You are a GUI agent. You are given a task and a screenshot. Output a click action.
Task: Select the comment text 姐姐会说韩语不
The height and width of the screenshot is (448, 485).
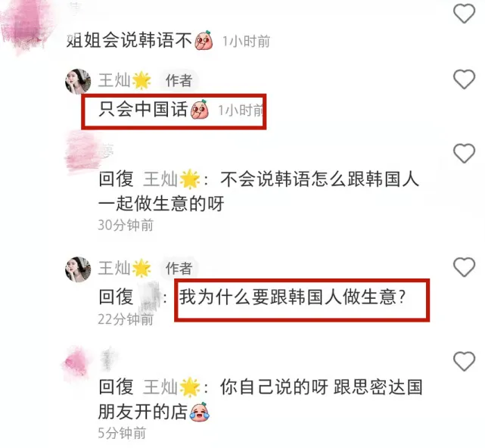click(129, 40)
